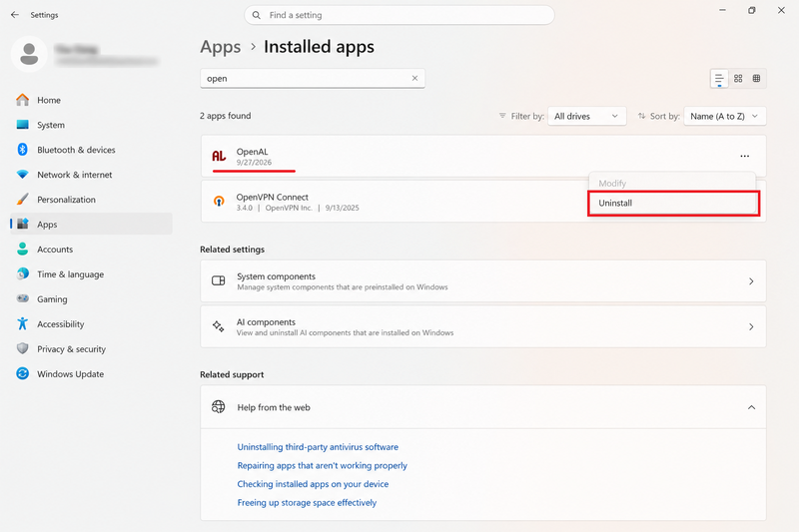Click the Installed apps title
The height and width of the screenshot is (532, 799).
319,47
